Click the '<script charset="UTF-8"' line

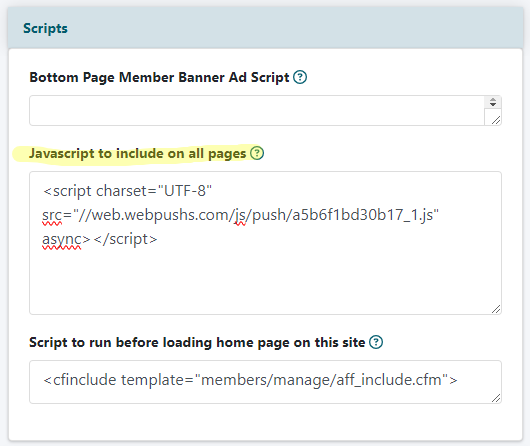pos(127,191)
